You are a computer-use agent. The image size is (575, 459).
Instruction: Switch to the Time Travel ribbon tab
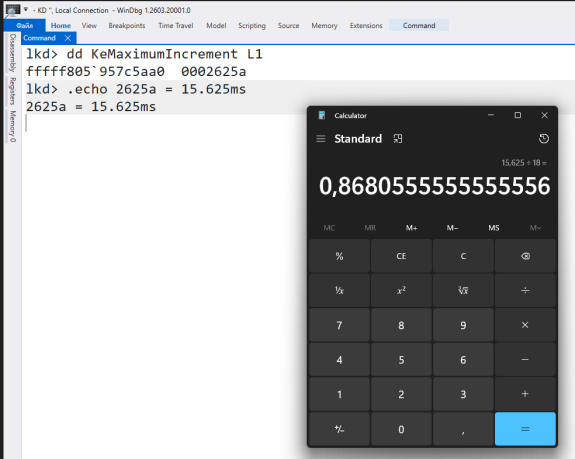(x=176, y=26)
